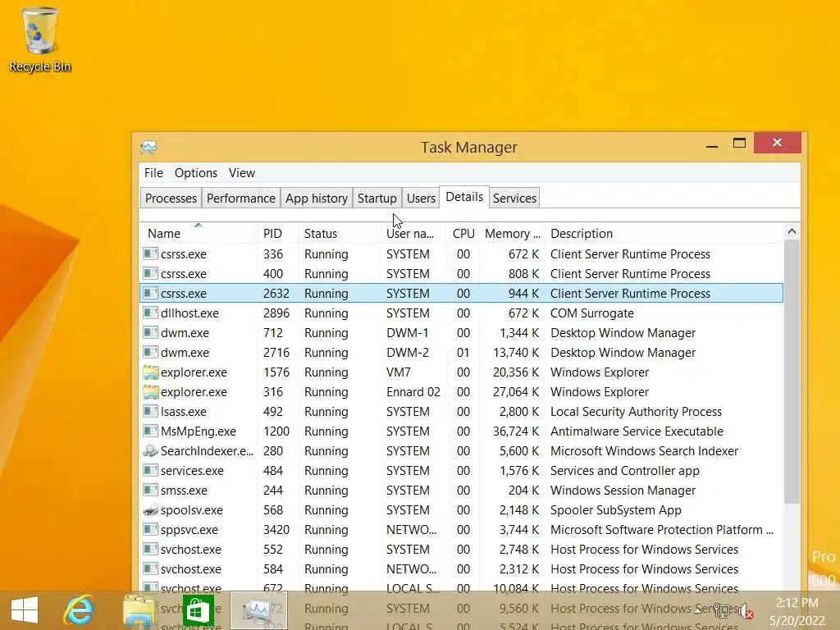Click the Microsoft Windows Search Indexer description
This screenshot has height=630, width=840.
pos(644,450)
